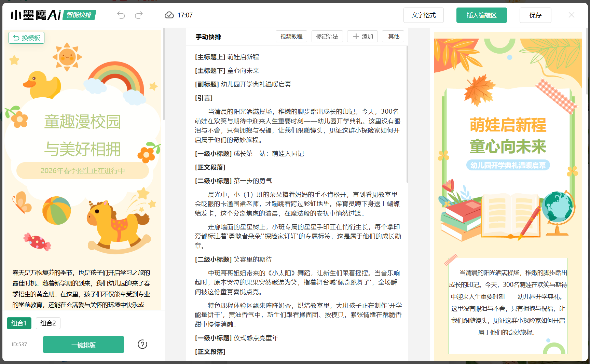Click the text editor vertical scrollbar
The height and width of the screenshot is (364, 590).
407,114
